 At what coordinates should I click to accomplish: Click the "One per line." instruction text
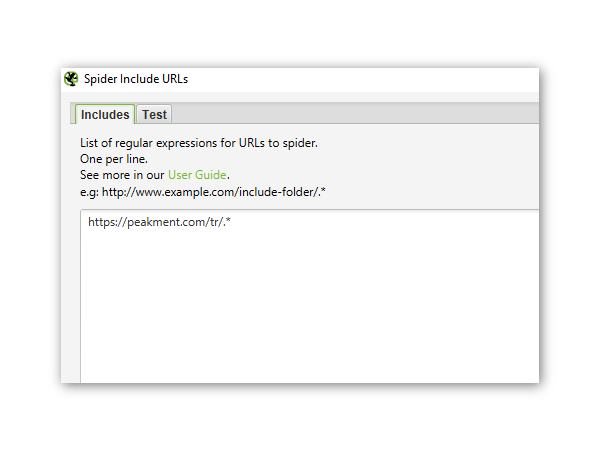tap(114, 159)
